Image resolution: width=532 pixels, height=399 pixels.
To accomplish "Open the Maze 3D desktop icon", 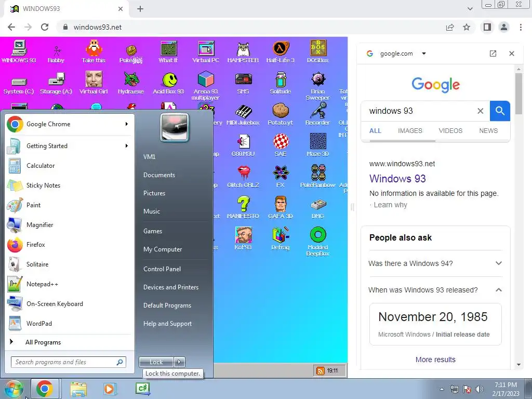I will coord(318,145).
